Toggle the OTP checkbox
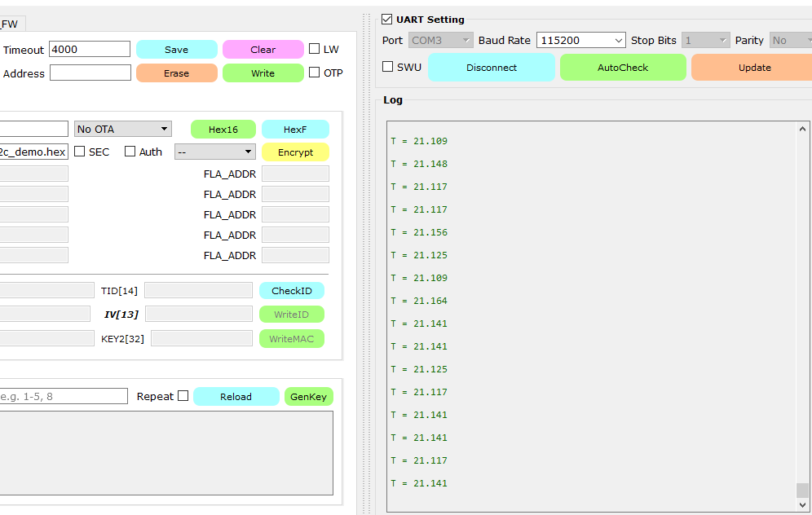This screenshot has width=812, height=515. (x=315, y=73)
